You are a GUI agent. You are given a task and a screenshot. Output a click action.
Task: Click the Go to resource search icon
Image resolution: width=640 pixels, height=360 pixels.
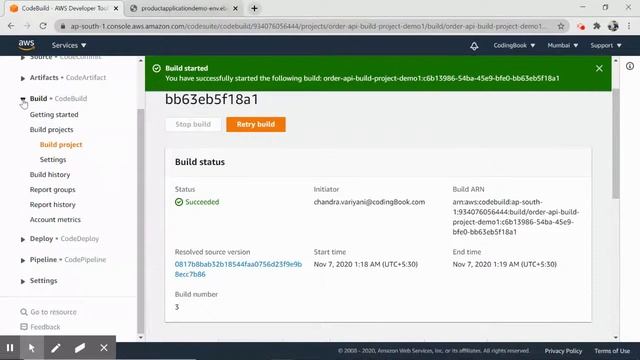tap(24, 312)
